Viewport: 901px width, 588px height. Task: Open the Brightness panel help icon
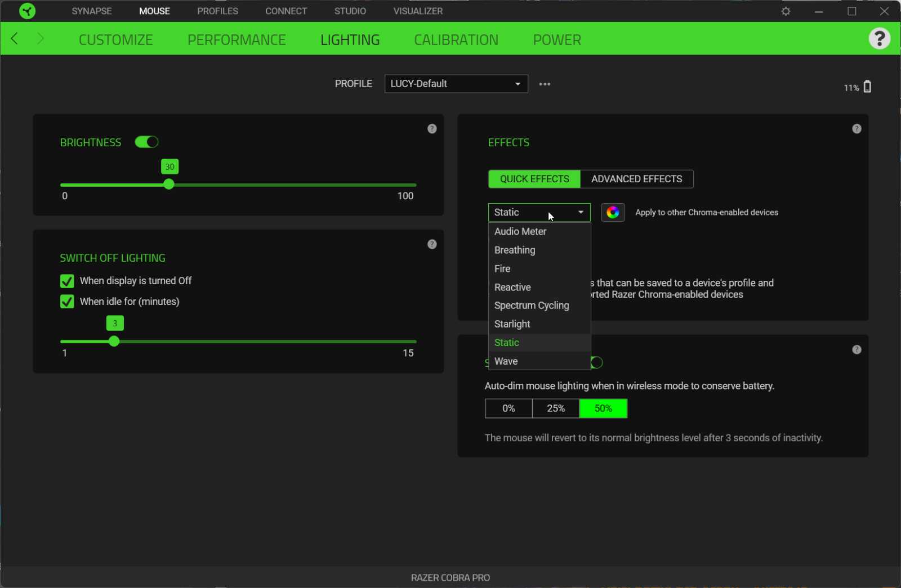click(x=432, y=129)
